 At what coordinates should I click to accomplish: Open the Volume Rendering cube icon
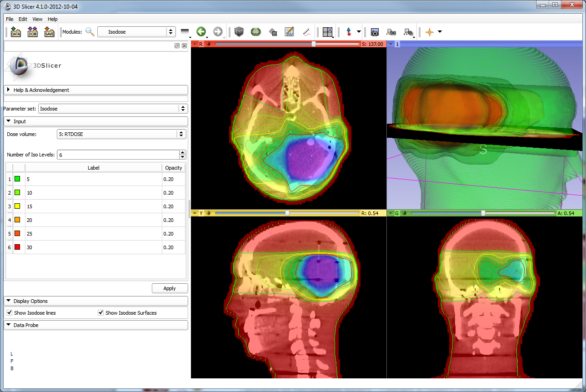point(239,32)
